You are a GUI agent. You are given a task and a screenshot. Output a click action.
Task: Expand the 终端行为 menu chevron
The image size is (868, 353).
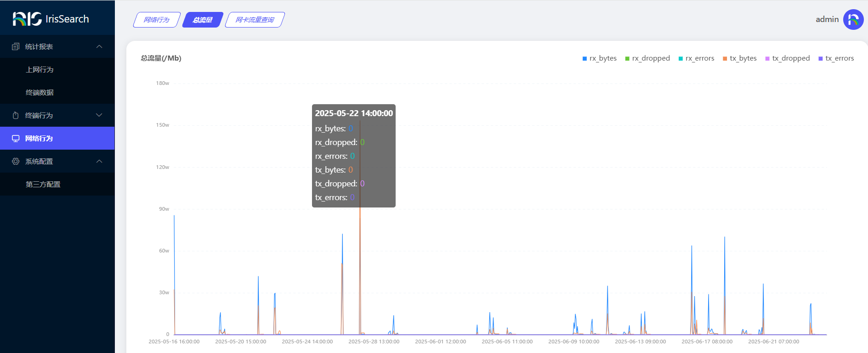click(99, 116)
